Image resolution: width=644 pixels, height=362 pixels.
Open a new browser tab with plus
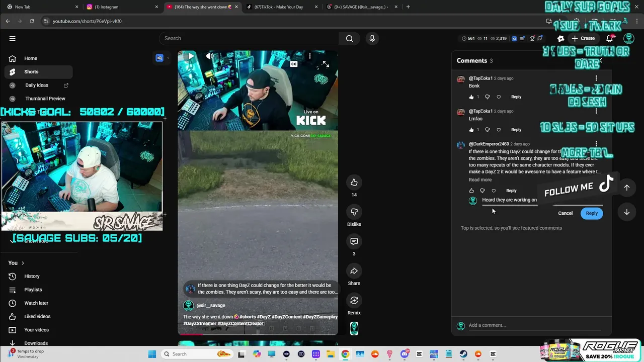coord(408,7)
